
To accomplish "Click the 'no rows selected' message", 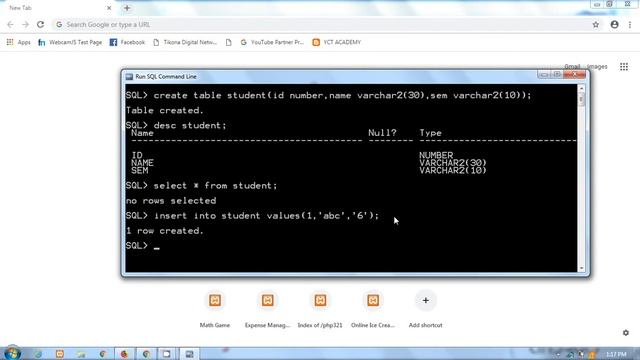I will pos(171,200).
